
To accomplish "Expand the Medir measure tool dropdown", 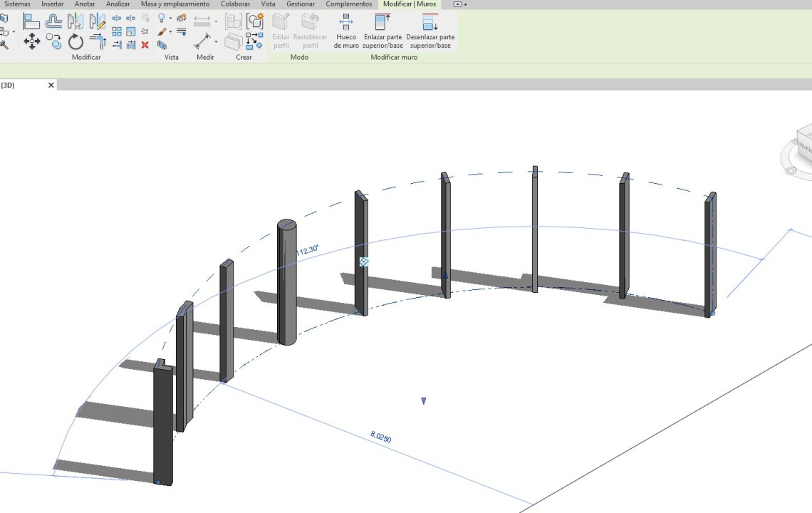I will [216, 41].
